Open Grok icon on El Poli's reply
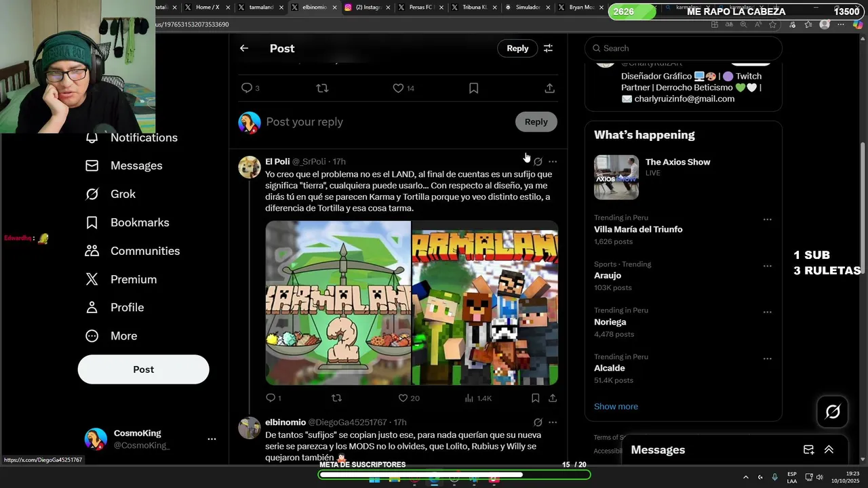The image size is (868, 488). (538, 161)
